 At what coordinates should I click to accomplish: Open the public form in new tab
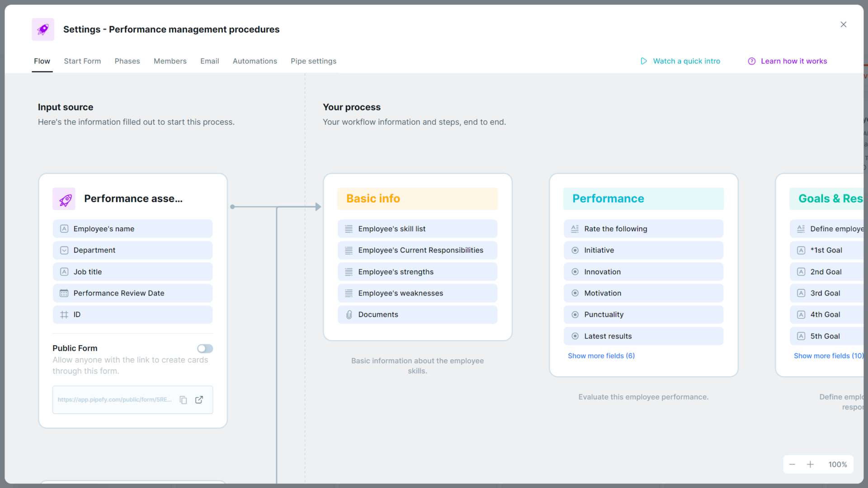coord(199,400)
